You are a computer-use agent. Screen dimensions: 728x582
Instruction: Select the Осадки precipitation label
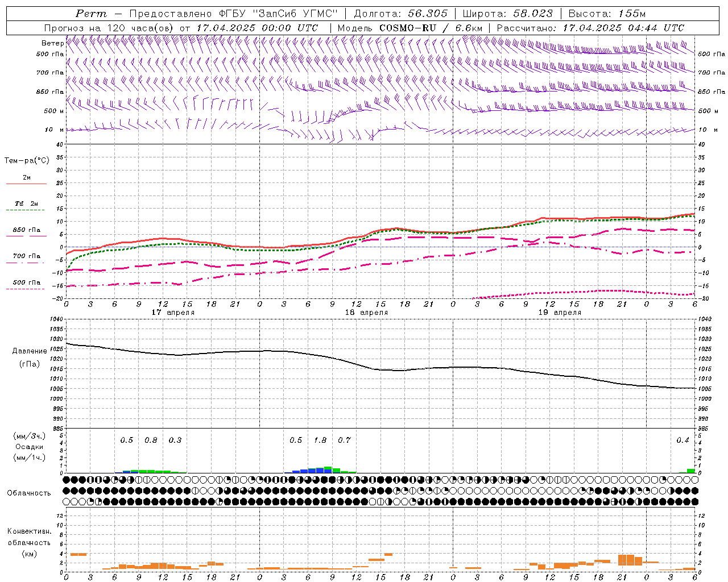tap(29, 447)
